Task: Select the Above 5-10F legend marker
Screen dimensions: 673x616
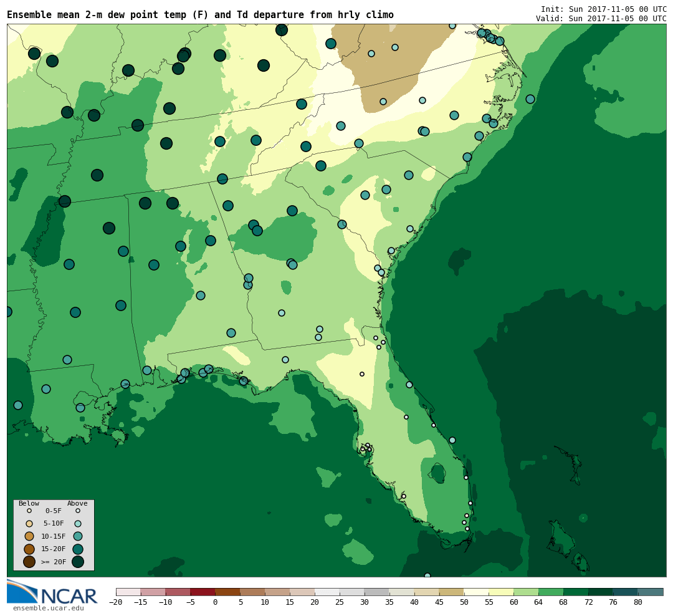Action: [x=78, y=524]
